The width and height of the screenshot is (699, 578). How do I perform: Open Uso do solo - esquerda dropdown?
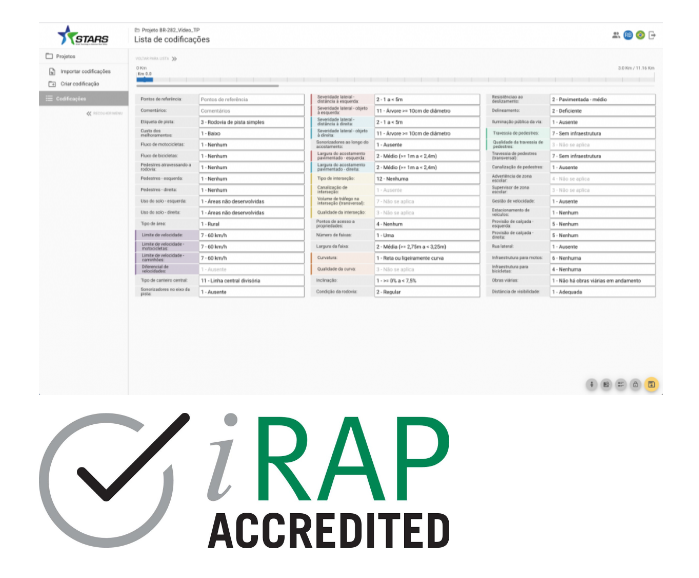(x=251, y=201)
